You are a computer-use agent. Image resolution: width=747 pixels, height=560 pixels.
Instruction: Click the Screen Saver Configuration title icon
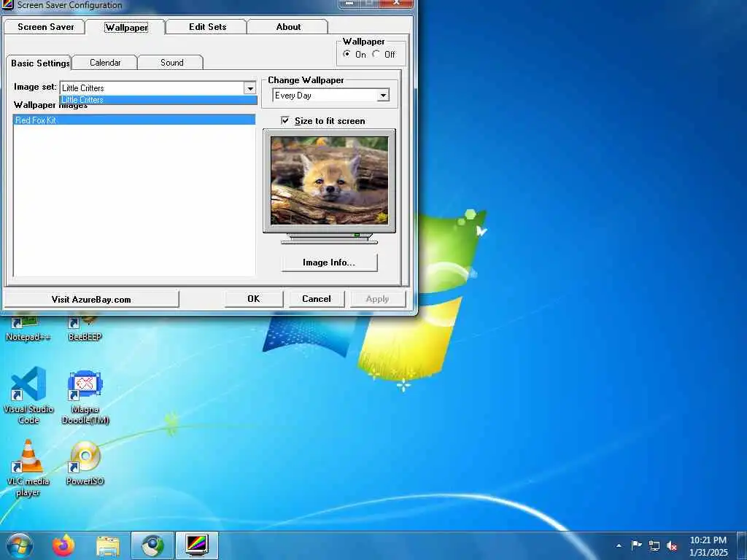click(7, 5)
